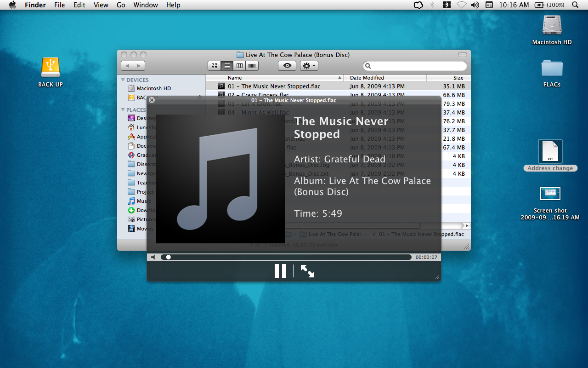
Task: Click the volume icon in menu bar
Action: (475, 5)
